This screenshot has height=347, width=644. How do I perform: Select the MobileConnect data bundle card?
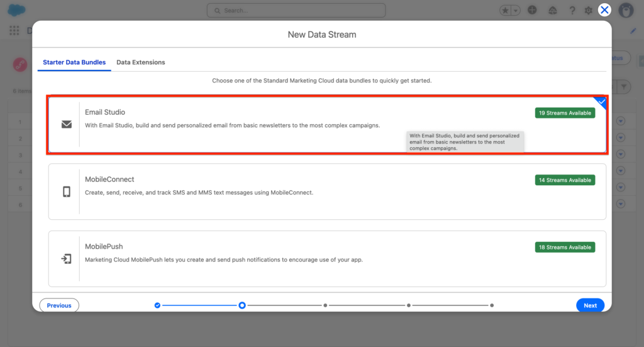tap(327, 191)
